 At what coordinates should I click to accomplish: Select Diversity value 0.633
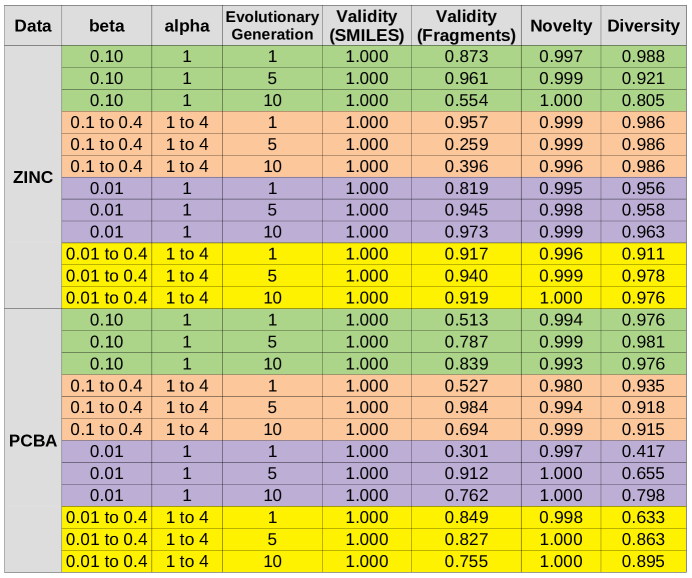(643, 518)
